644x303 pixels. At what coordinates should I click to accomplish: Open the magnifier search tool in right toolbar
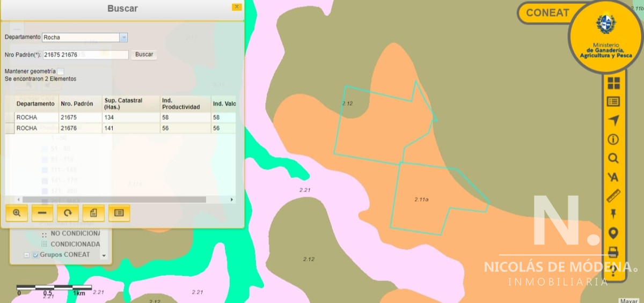coord(613,158)
